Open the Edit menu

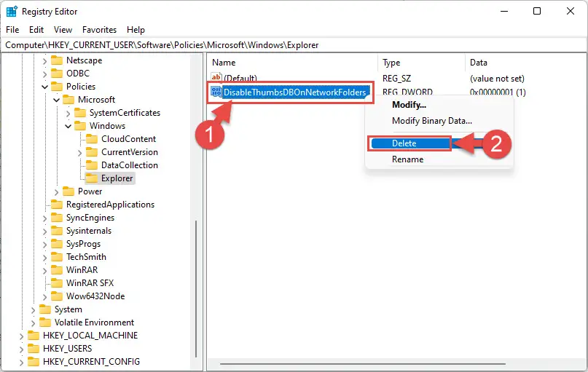point(36,30)
